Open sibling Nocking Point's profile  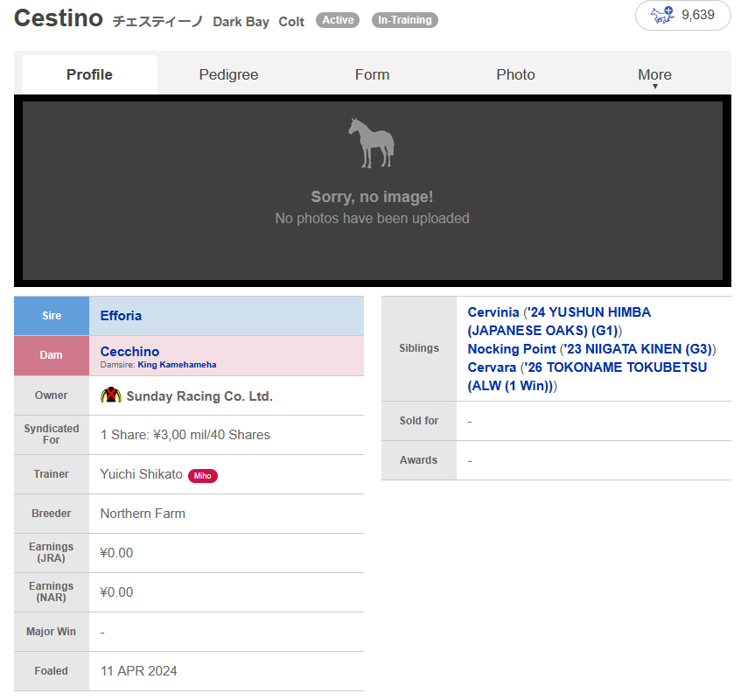511,349
